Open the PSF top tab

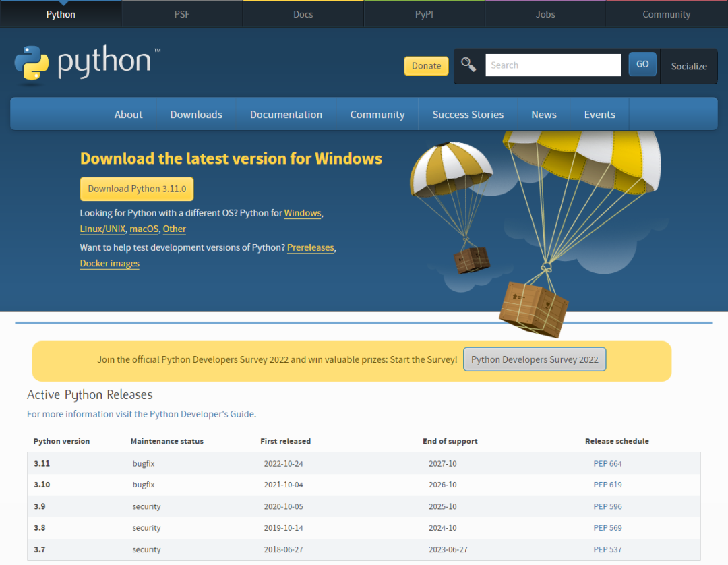point(182,14)
